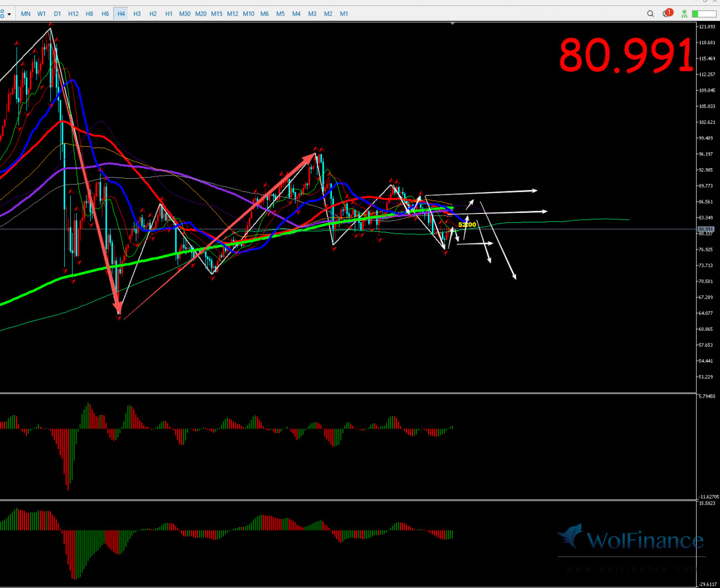Select the M30 timeframe
This screenshot has height=588, width=720.
pyautogui.click(x=185, y=14)
